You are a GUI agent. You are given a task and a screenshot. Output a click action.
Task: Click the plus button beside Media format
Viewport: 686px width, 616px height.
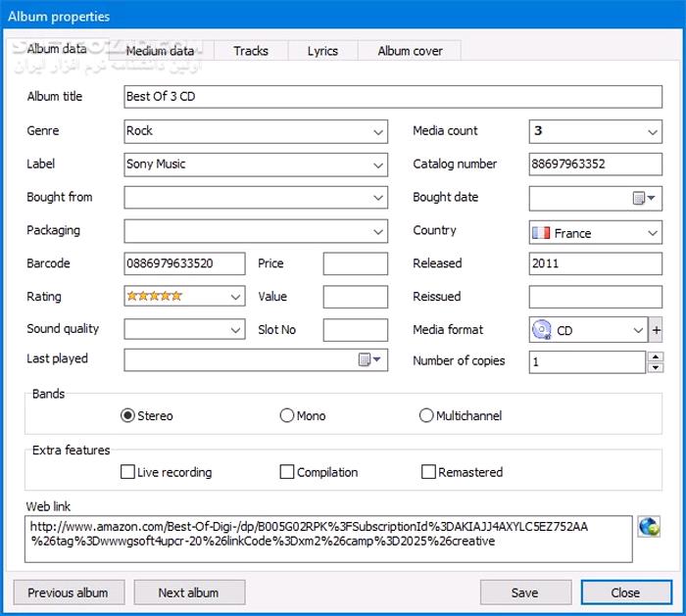click(656, 330)
